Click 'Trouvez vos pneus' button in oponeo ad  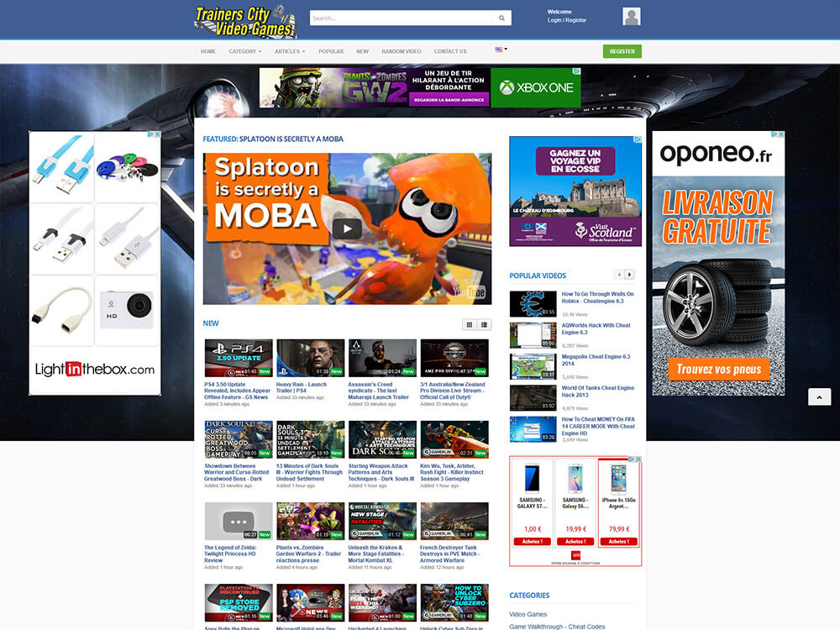(718, 369)
